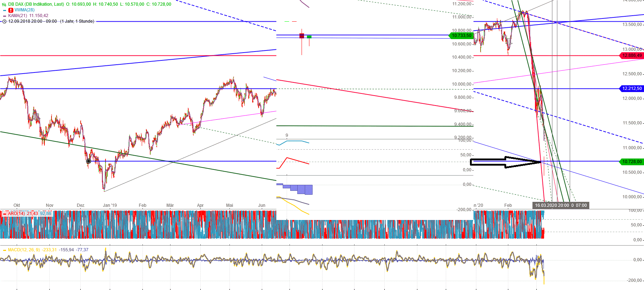This screenshot has height=290, width=644.
Task: Click the ARO value 92,86
Action: click(45, 214)
